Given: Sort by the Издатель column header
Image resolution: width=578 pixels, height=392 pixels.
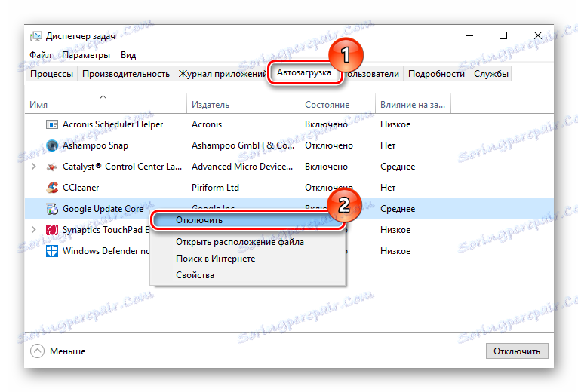Looking at the screenshot, I should pyautogui.click(x=243, y=103).
